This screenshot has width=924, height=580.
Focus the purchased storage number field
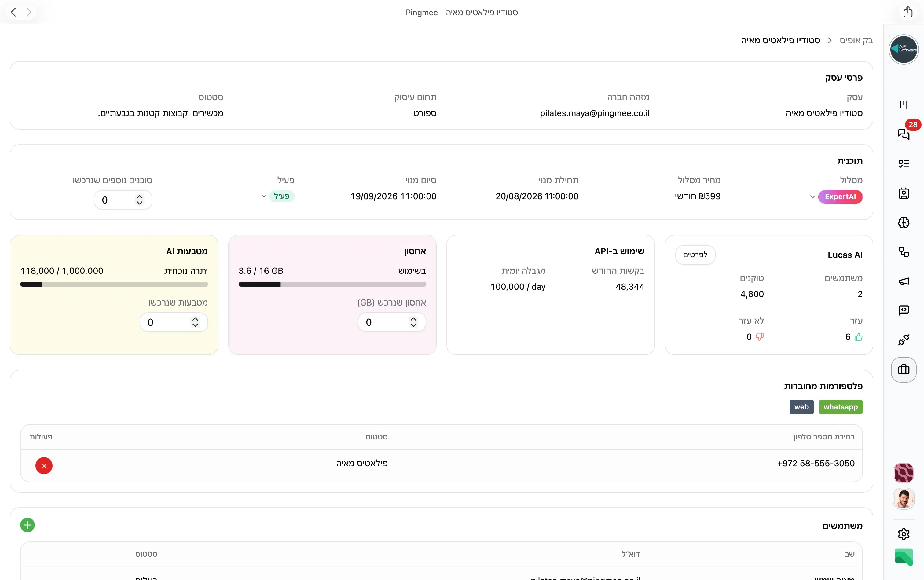[392, 322]
